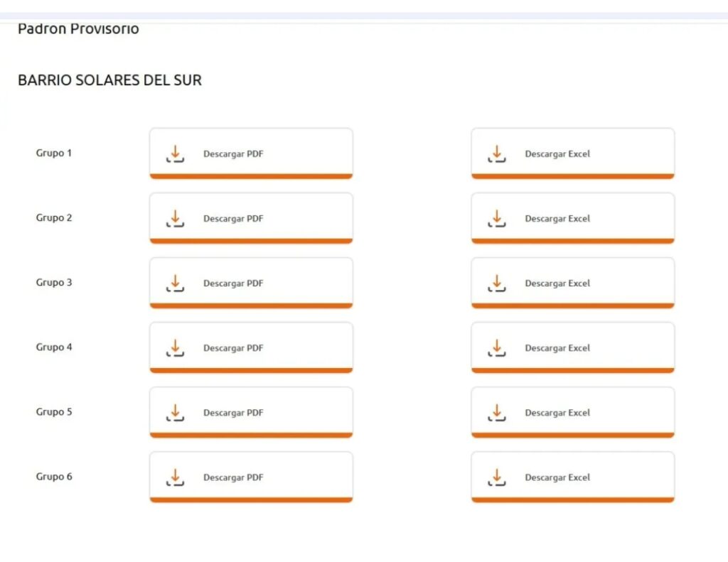Click the download icon for Grupo 3 PDF

[x=175, y=283]
